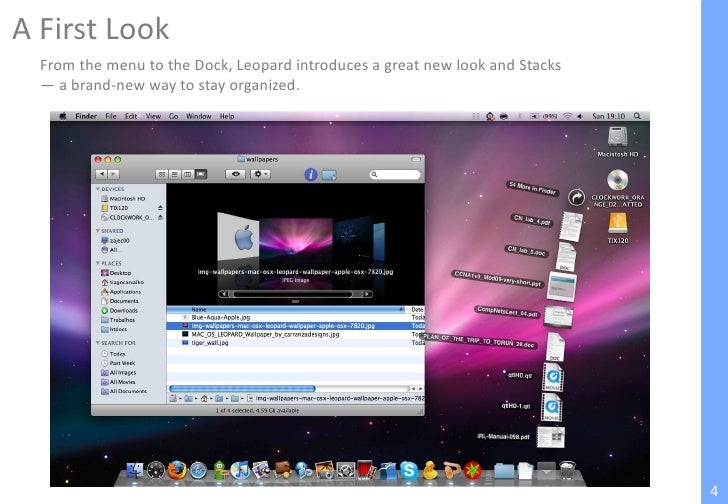The height and width of the screenshot is (504, 728).
Task: Collapse the PLACES sidebar section
Action: coord(98,263)
